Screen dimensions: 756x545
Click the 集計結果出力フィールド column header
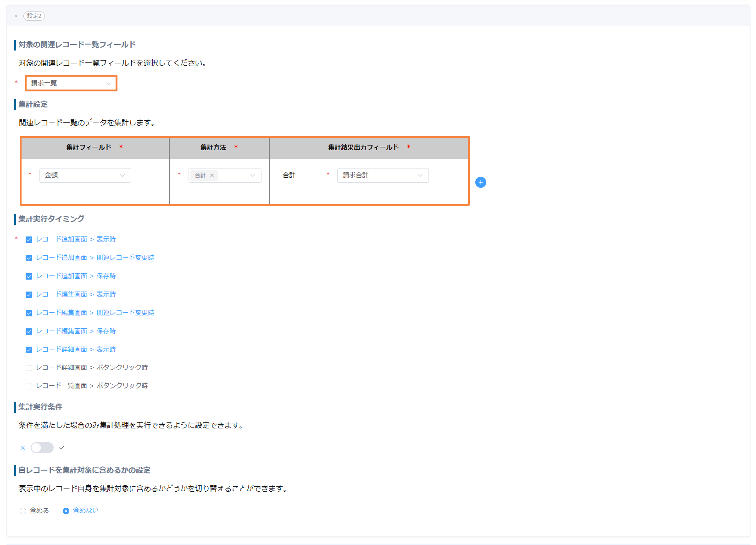click(x=369, y=147)
